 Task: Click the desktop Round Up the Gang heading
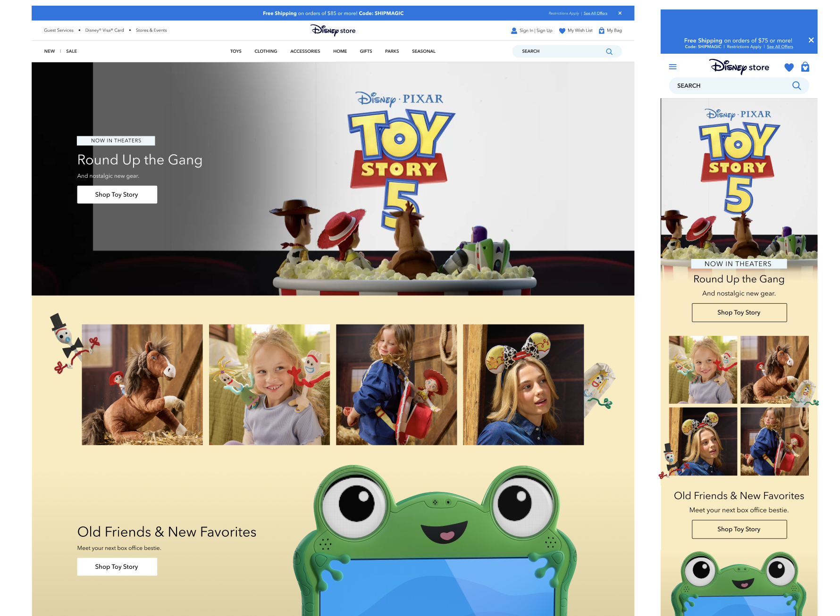[140, 160]
